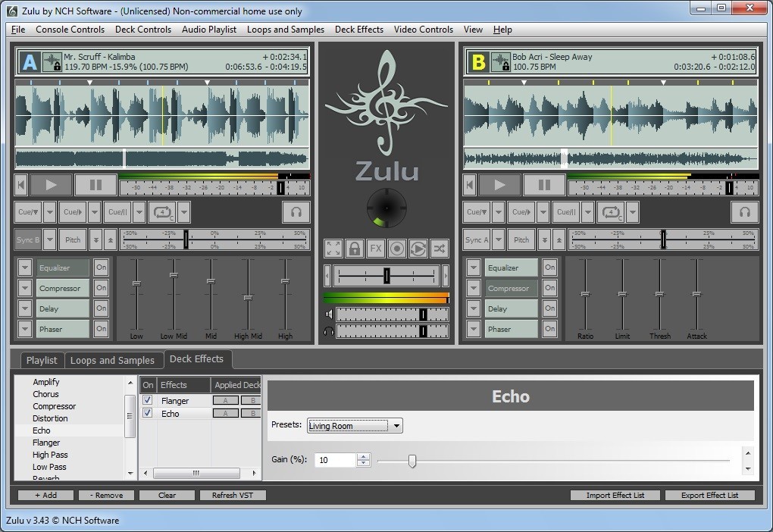Click Export Effect List
The height and width of the screenshot is (532, 773).
[x=709, y=495]
